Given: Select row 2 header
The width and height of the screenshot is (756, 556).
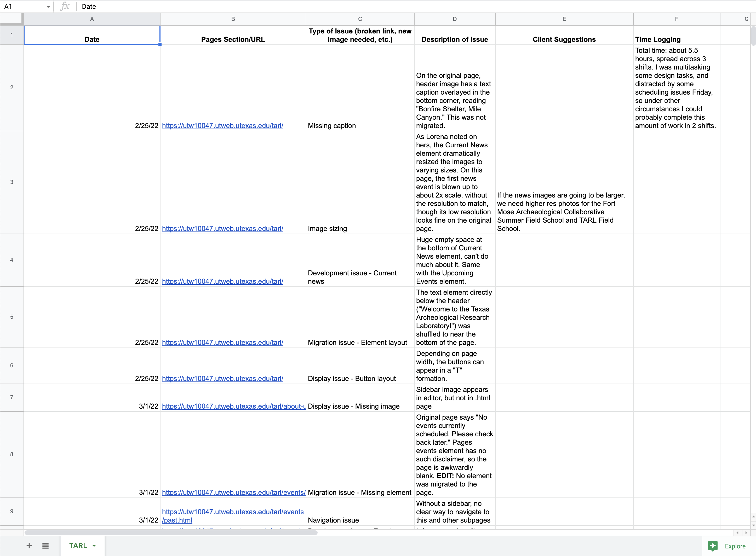Looking at the screenshot, I should pos(12,88).
